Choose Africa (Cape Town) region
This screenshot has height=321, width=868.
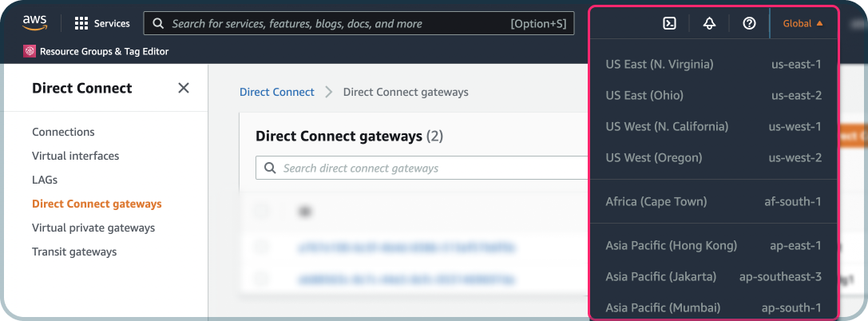tap(714, 201)
